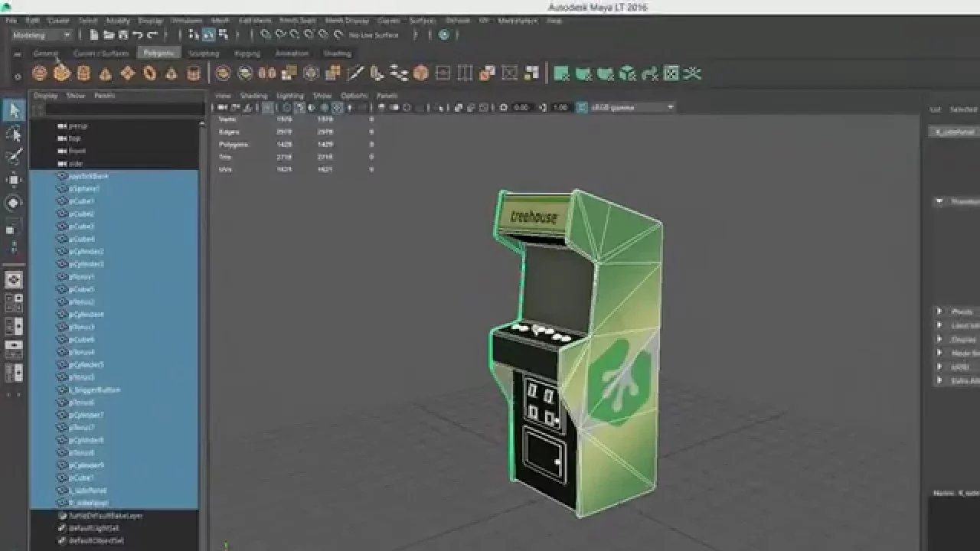Create a polygon cube from the shelf

coord(62,73)
